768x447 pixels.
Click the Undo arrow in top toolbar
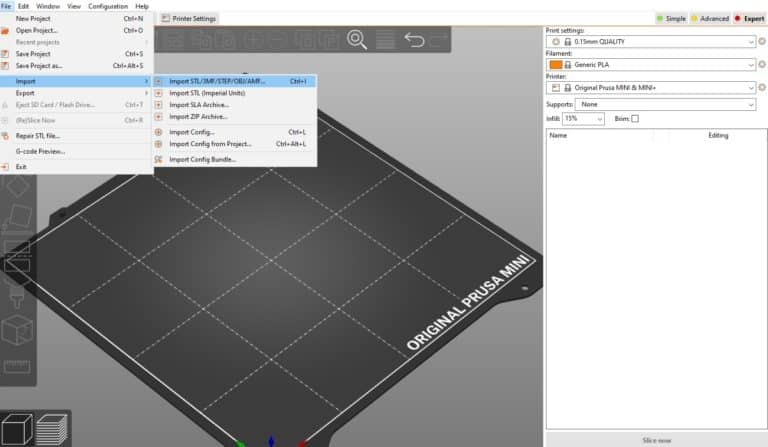pos(414,40)
